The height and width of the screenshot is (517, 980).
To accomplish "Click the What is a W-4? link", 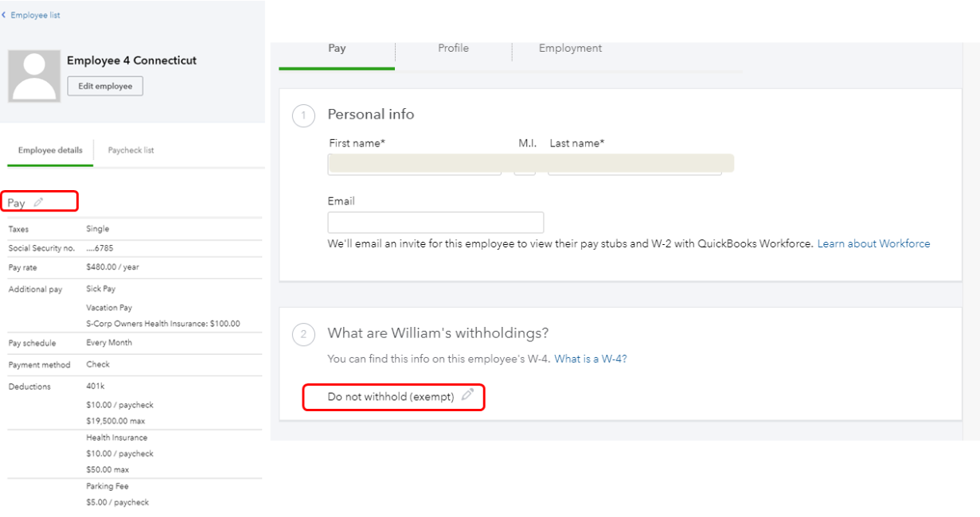I will [591, 359].
